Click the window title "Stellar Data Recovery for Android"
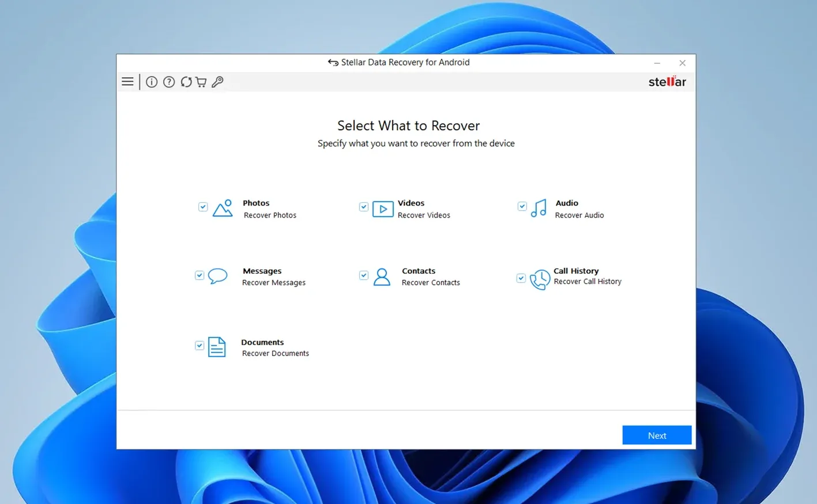 click(x=405, y=62)
